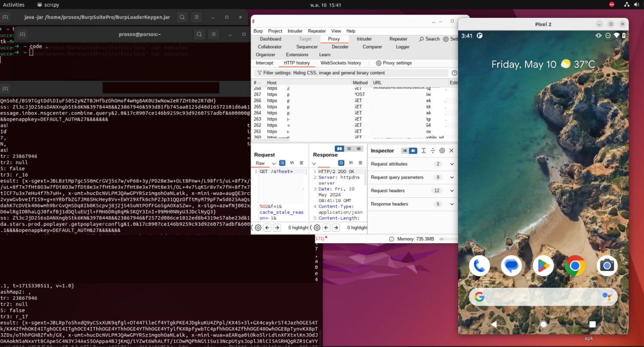Open new tab in BurpLoaderKeygen terminal window
The width and height of the screenshot is (644, 347).
(x=5, y=18)
